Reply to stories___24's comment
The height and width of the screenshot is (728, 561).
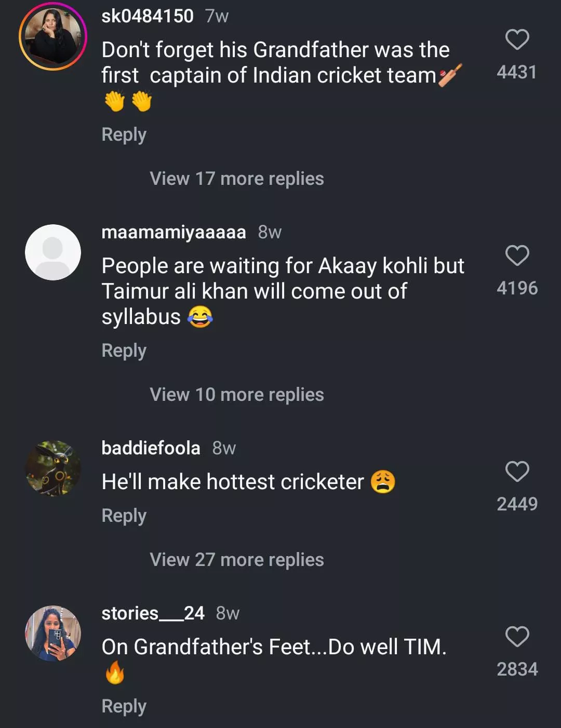[x=124, y=706]
